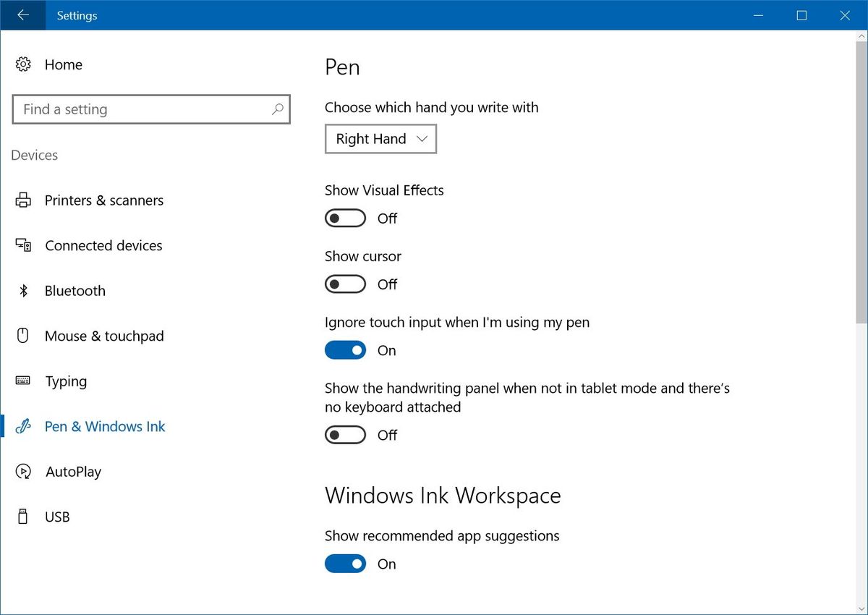The width and height of the screenshot is (868, 615).
Task: Open Bluetooth settings via Bluetooth icon
Action: tap(22, 290)
